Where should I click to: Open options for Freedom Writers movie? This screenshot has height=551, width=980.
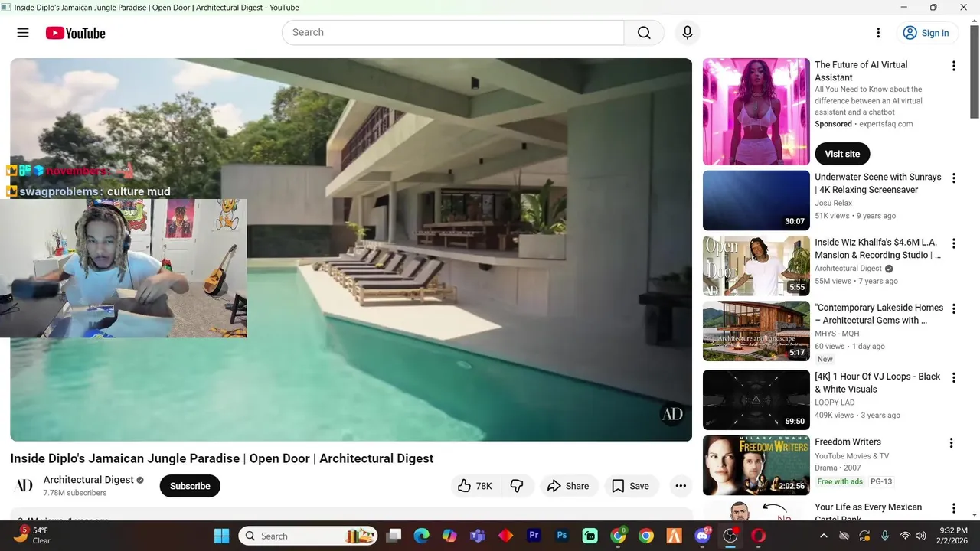(x=951, y=443)
